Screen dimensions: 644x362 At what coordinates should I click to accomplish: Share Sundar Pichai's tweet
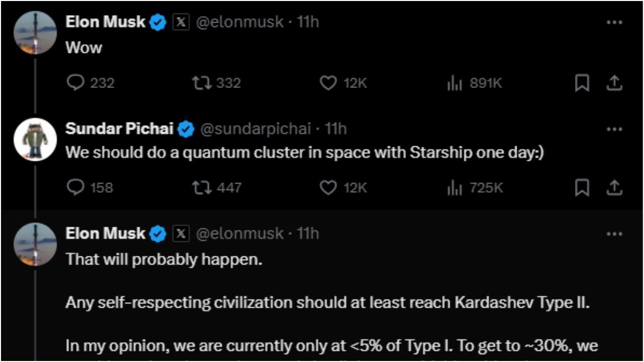614,188
